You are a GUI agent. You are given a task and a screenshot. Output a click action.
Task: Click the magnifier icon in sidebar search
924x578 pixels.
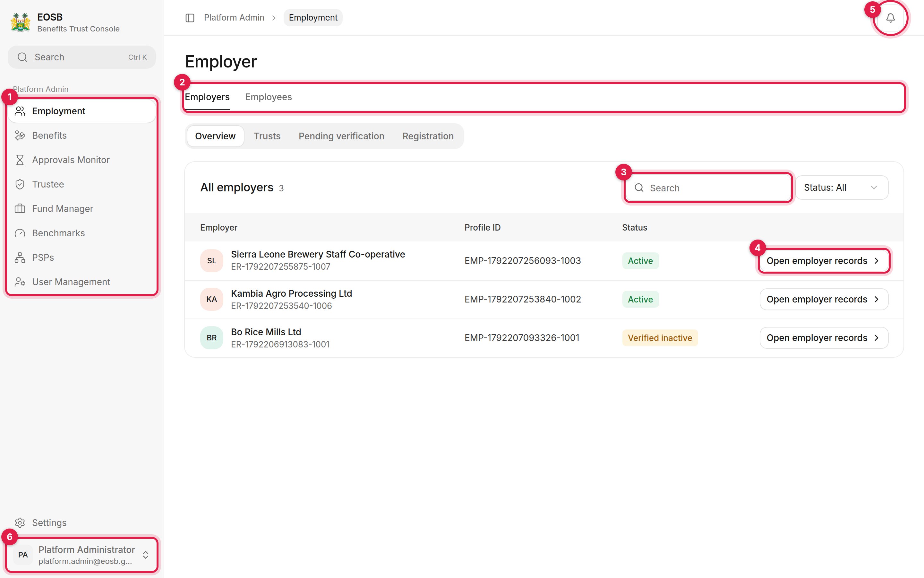click(22, 57)
